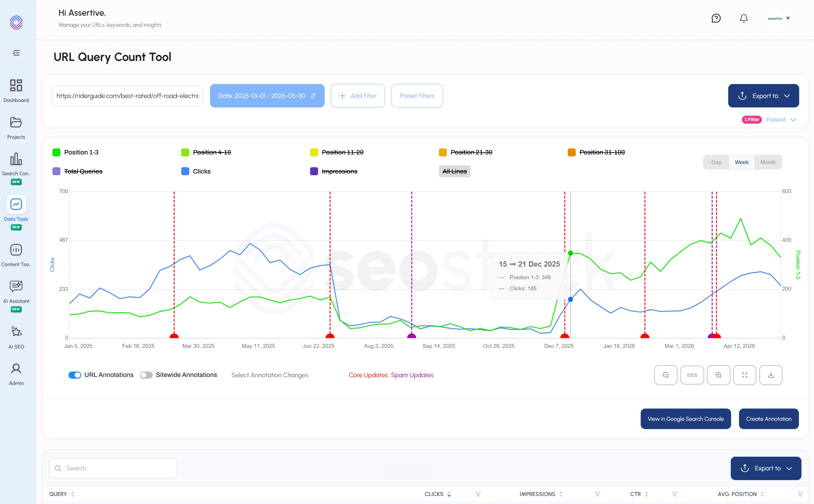Viewport: 814px width, 504px height.
Task: Reset chart zoom to 100%
Action: tap(692, 375)
